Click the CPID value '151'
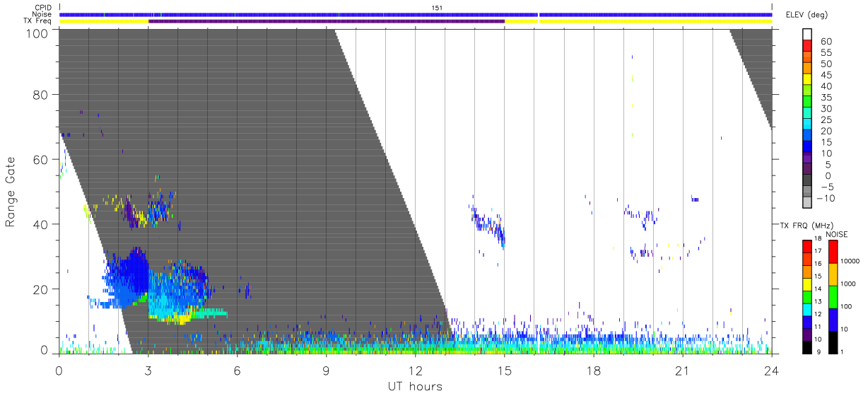Viewport: 868px width, 401px height. [x=437, y=8]
